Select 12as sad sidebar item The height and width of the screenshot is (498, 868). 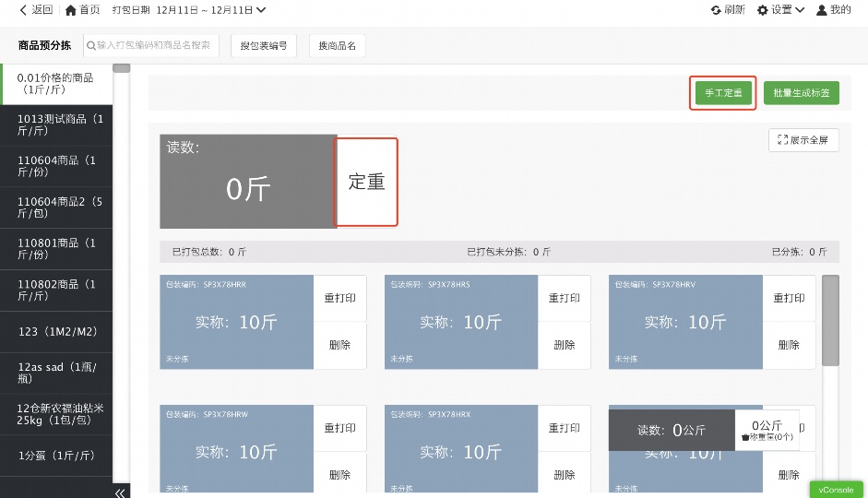[56, 373]
